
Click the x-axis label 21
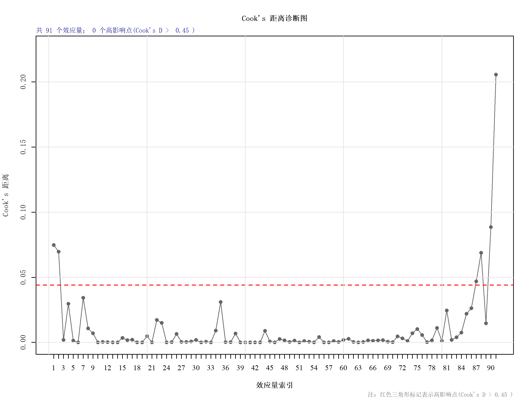coord(152,368)
